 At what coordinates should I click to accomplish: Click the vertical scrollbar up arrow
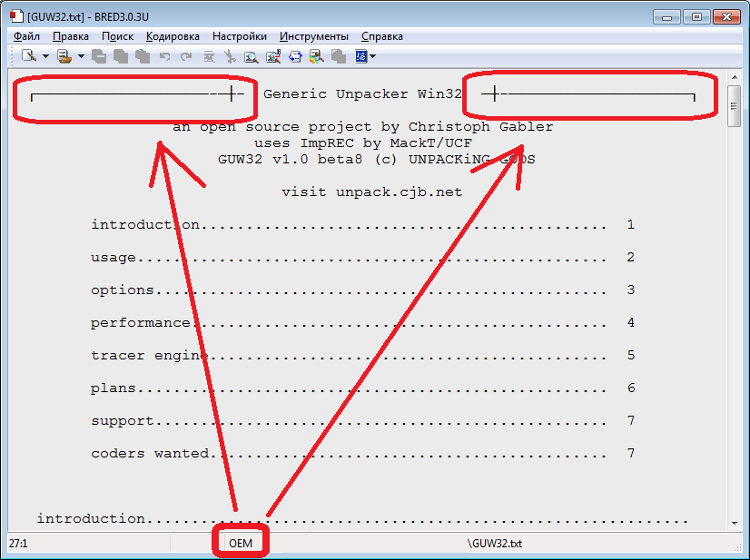[735, 77]
